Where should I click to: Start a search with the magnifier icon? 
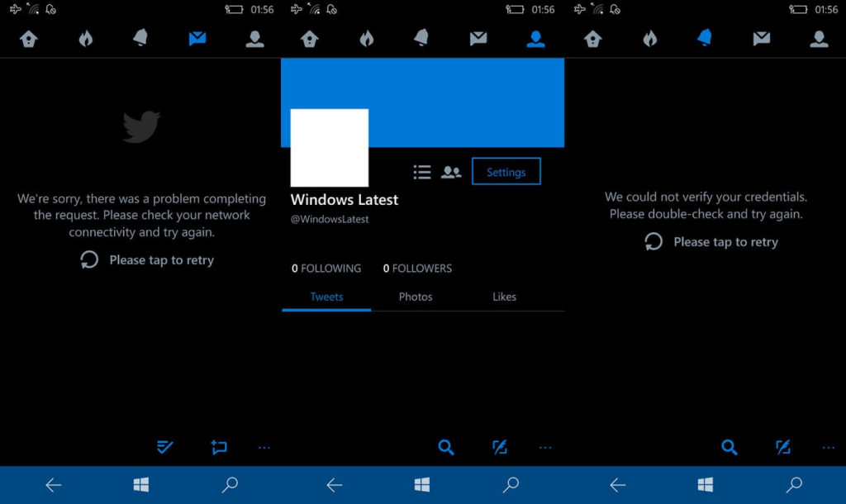(x=446, y=447)
